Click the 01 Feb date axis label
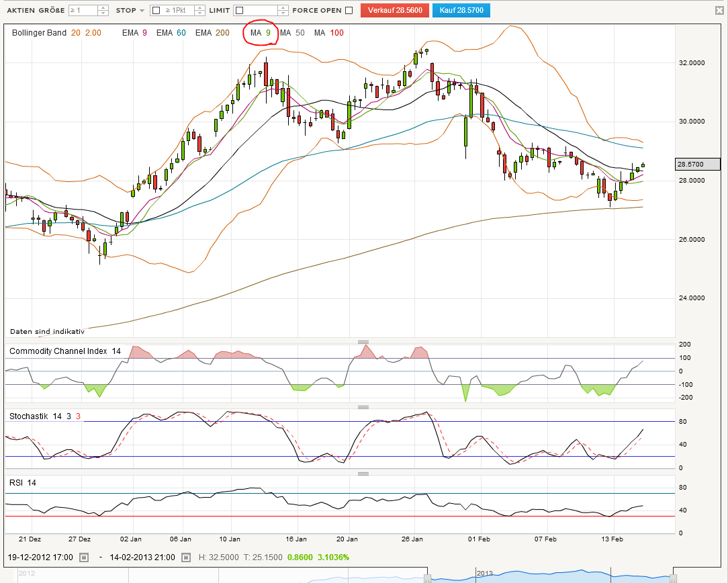This screenshot has width=728, height=583. (479, 539)
